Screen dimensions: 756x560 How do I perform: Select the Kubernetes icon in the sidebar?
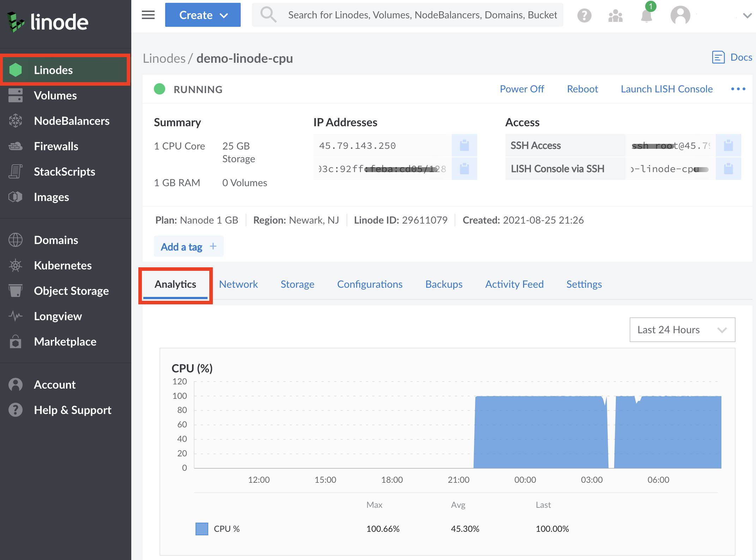coord(16,265)
